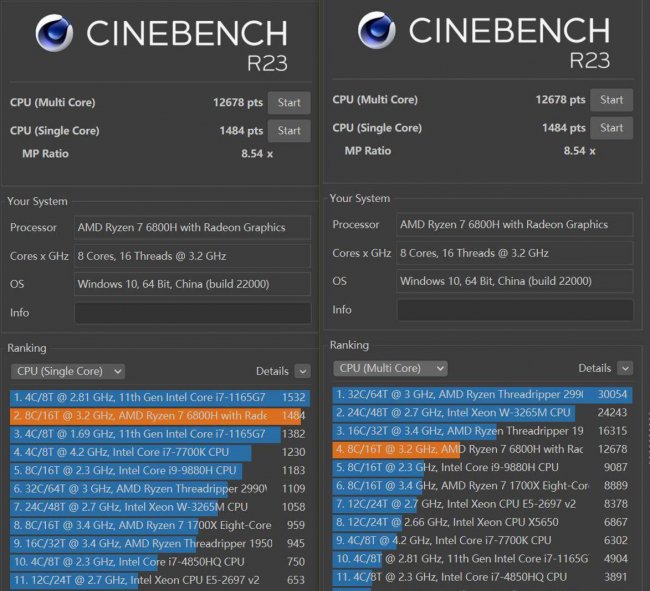This screenshot has width=650, height=591.
Task: Select Xeon W-3265M row scoring 24243
Action: 482,413
